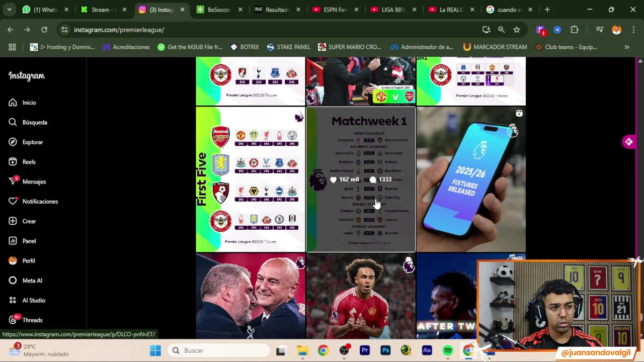
Task: Bookmark this page with the star icon
Action: point(517,30)
